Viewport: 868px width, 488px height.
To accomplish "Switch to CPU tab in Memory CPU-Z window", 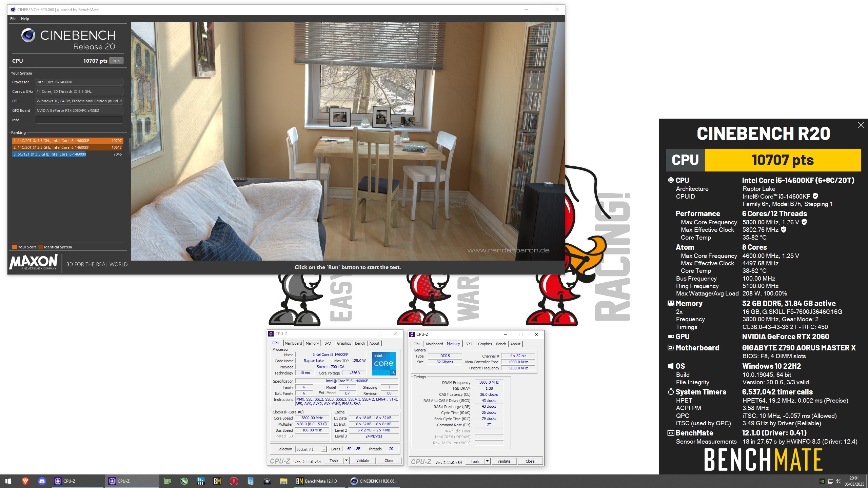I will click(x=417, y=344).
